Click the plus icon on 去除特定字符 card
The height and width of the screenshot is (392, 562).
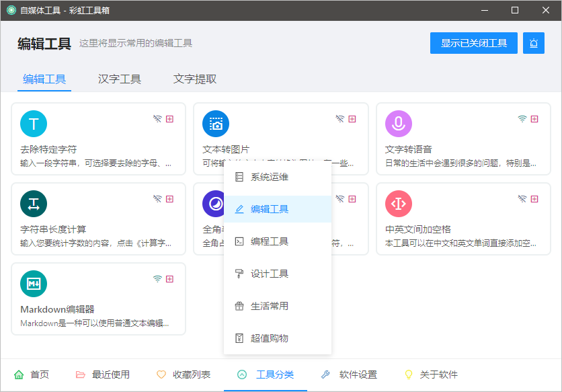[x=169, y=119]
